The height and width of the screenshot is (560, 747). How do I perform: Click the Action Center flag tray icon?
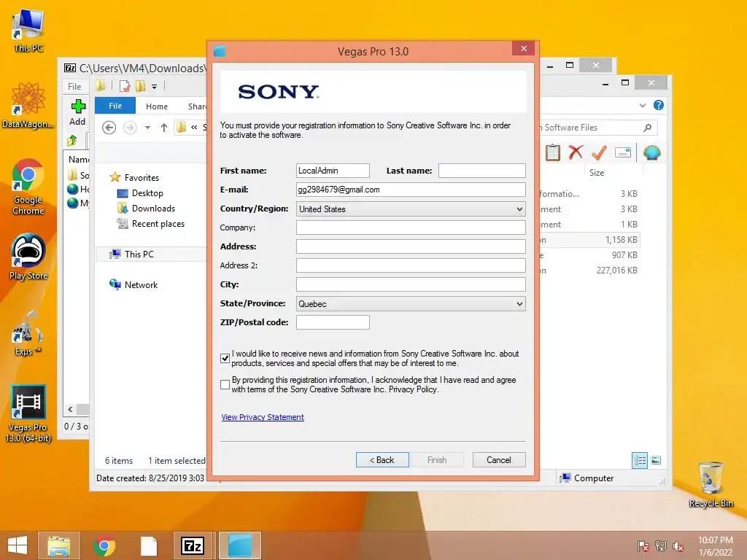tap(643, 546)
